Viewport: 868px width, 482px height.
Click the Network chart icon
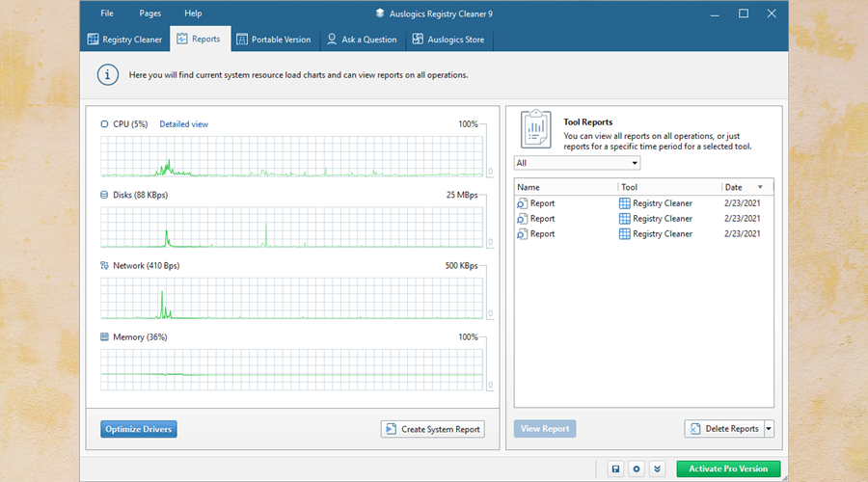pos(104,265)
